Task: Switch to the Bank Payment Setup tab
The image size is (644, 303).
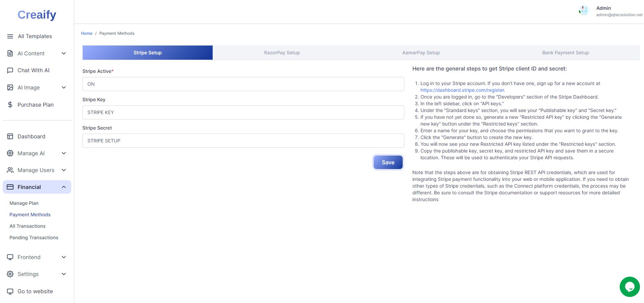Action: coord(565,53)
